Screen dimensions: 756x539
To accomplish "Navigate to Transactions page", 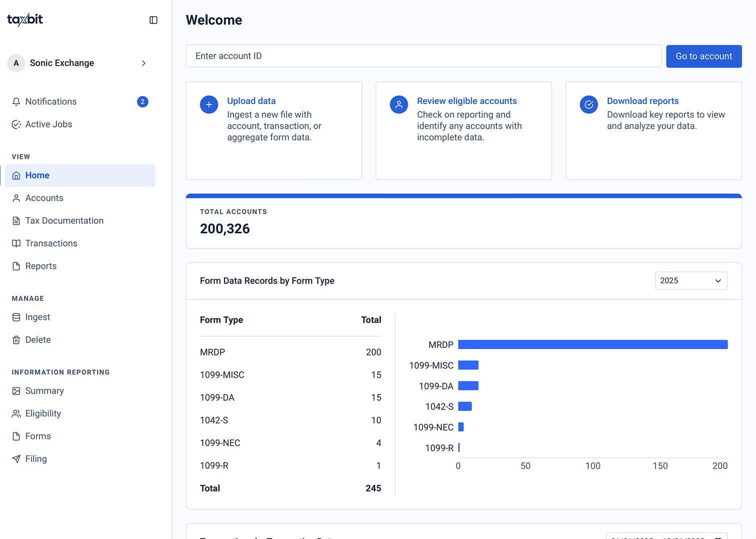I will coord(80,243).
